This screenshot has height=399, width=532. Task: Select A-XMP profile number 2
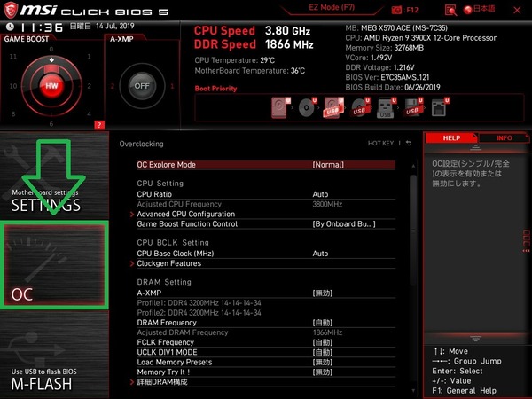(x=113, y=86)
